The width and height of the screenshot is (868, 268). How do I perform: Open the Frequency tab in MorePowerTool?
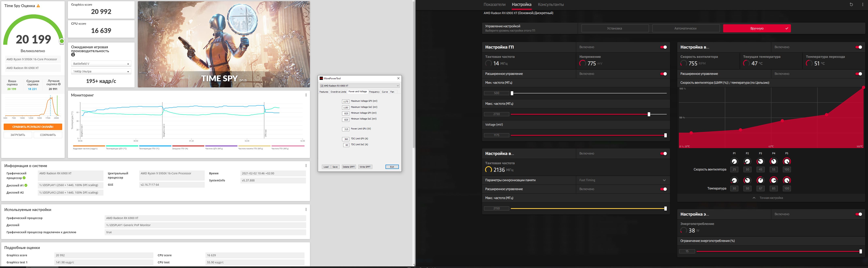coord(374,92)
